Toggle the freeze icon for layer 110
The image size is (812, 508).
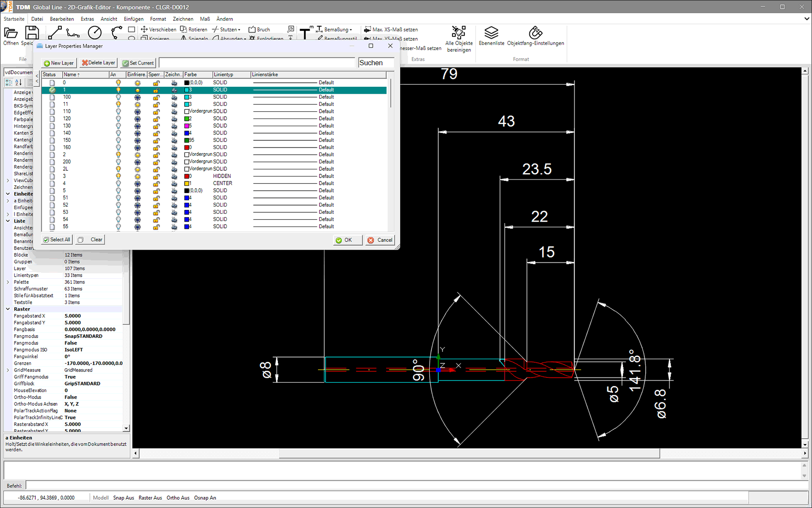[x=137, y=111]
